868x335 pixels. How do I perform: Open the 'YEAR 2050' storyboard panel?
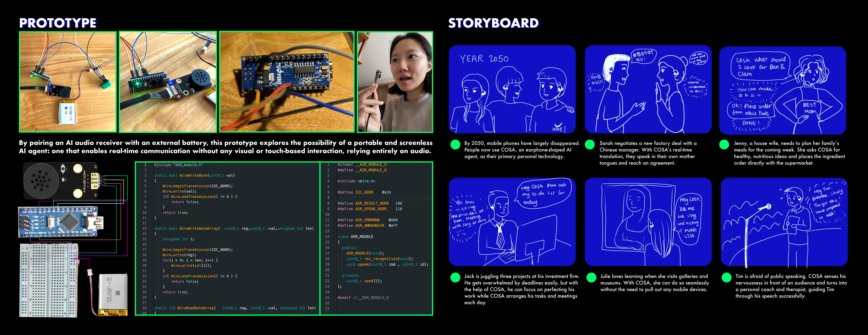[512, 89]
